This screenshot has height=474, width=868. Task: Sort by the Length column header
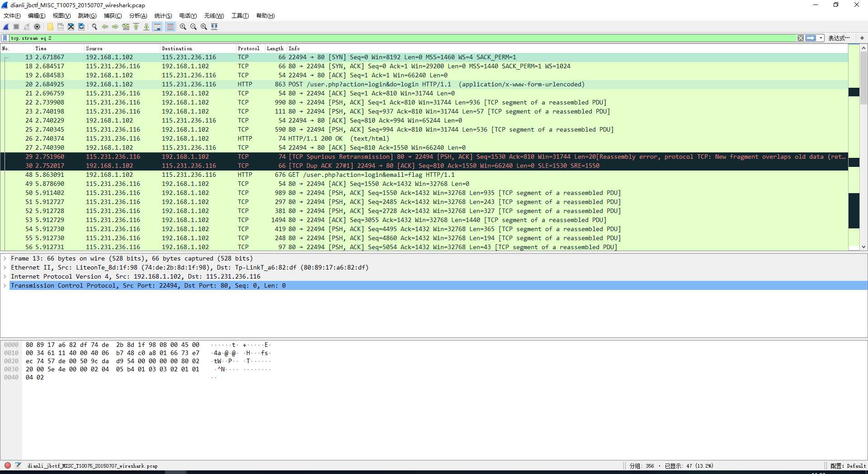(275, 48)
